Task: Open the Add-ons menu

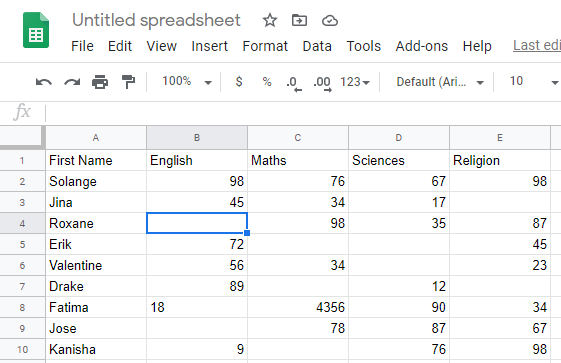Action: coord(421,46)
